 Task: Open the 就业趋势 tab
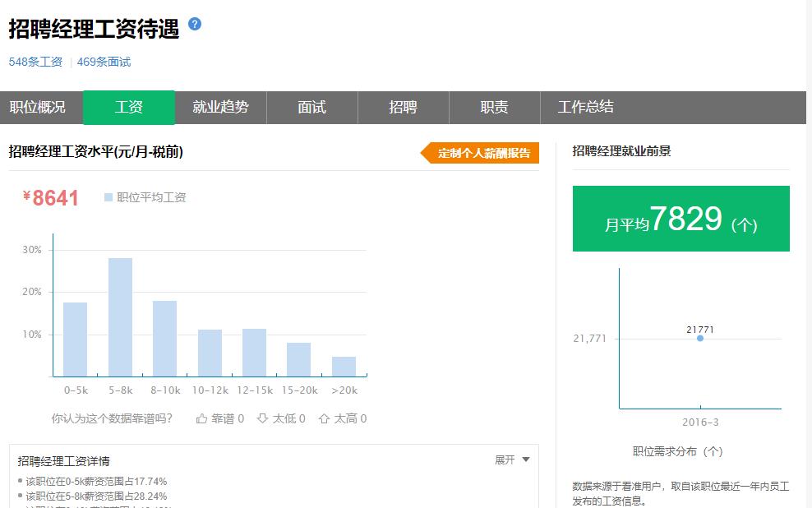(221, 107)
